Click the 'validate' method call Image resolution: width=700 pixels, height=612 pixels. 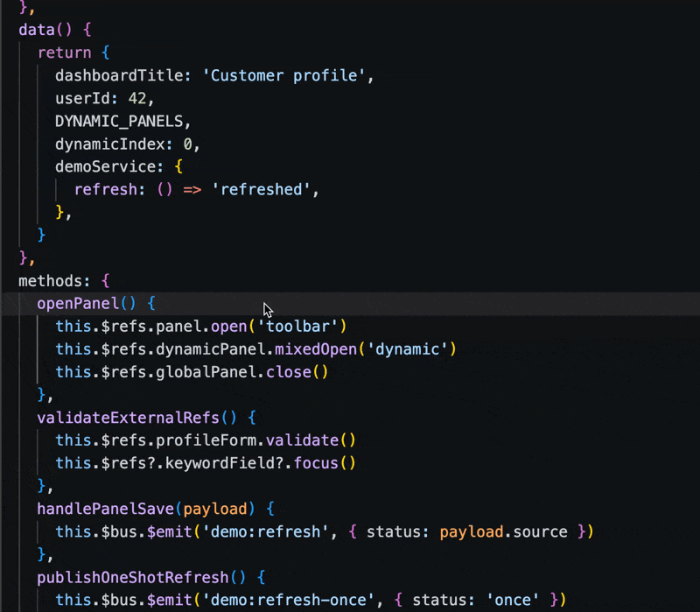(x=302, y=440)
